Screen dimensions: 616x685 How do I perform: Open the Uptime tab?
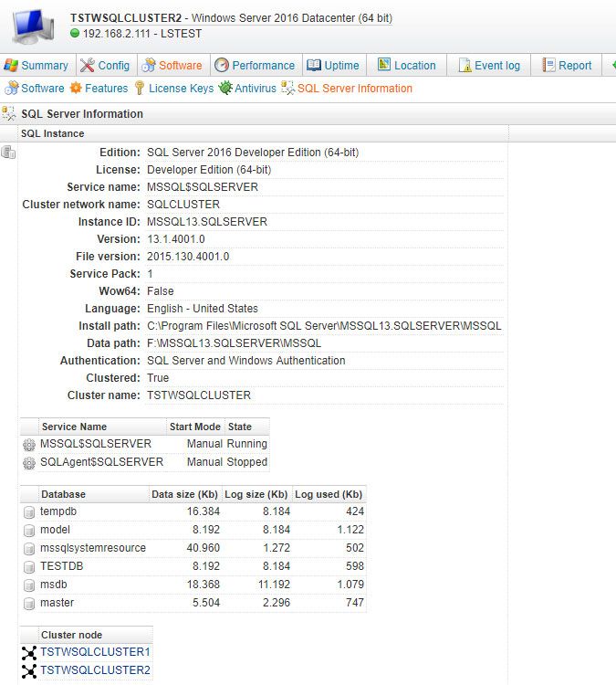334,66
